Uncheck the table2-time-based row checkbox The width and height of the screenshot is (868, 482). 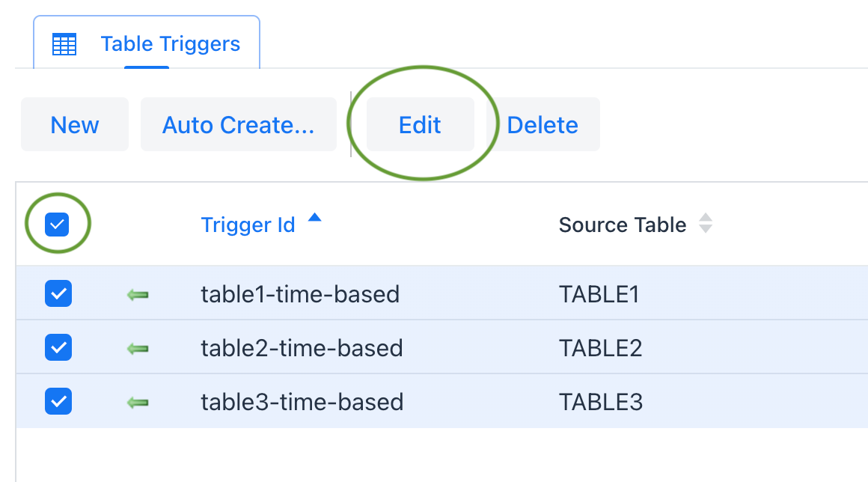click(x=58, y=347)
